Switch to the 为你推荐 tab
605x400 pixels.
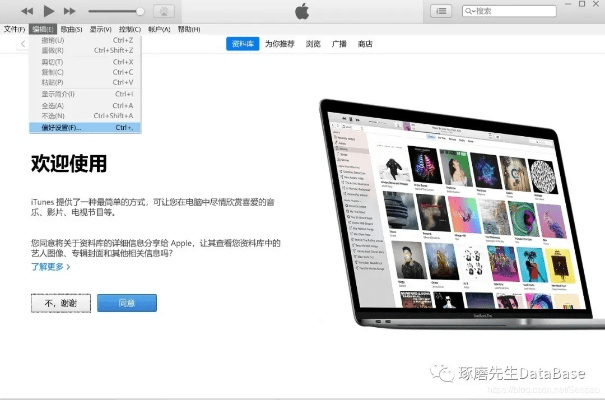click(x=279, y=44)
